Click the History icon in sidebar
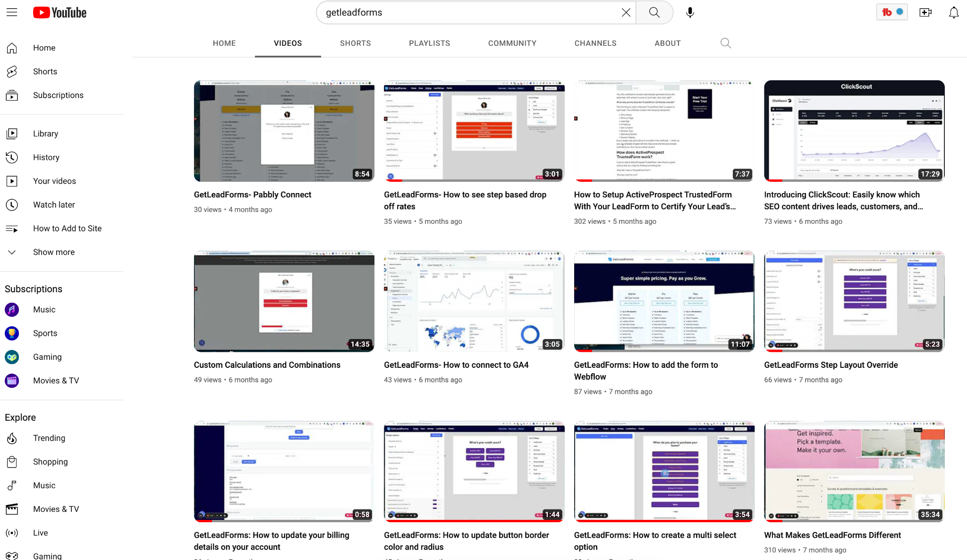Image resolution: width=967 pixels, height=560 pixels. (13, 157)
